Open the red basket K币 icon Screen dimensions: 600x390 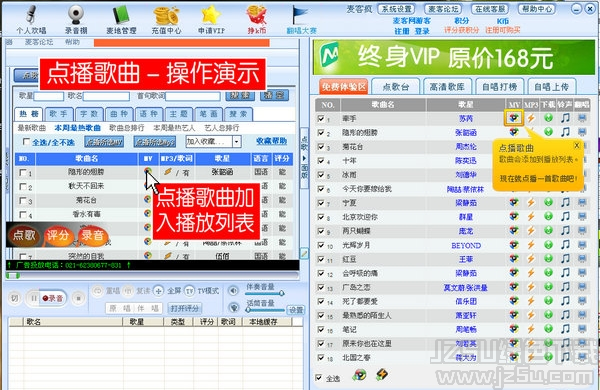[256, 15]
